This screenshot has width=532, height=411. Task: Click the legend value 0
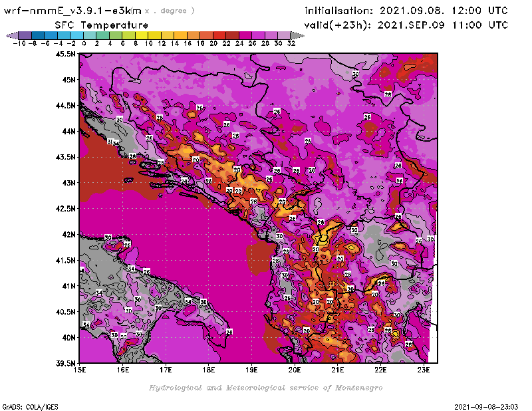[84, 43]
